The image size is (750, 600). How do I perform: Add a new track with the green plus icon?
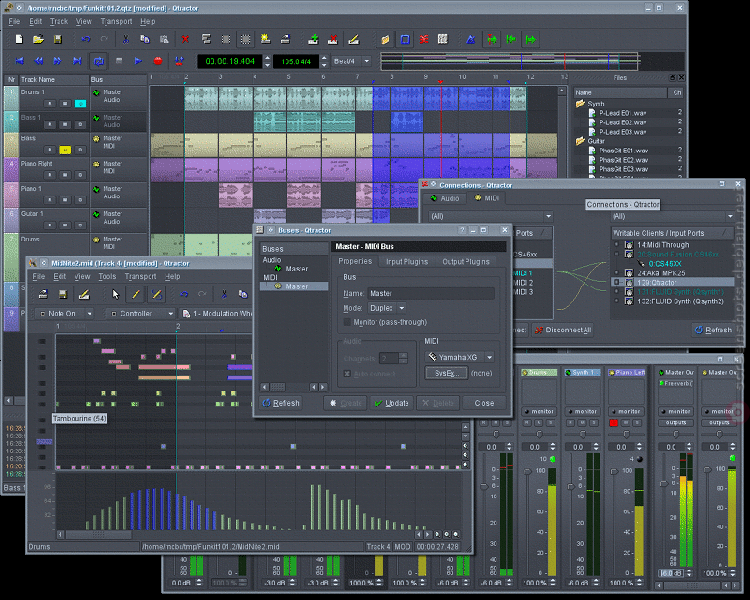click(313, 40)
